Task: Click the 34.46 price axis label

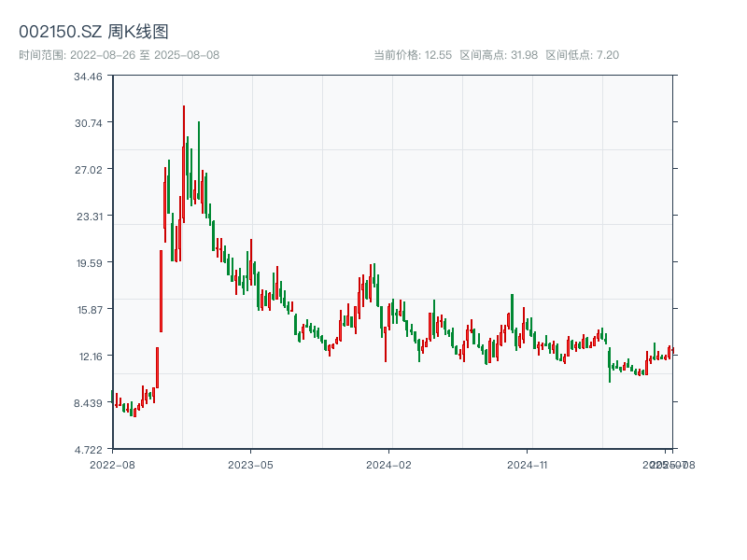Action: 89,79
